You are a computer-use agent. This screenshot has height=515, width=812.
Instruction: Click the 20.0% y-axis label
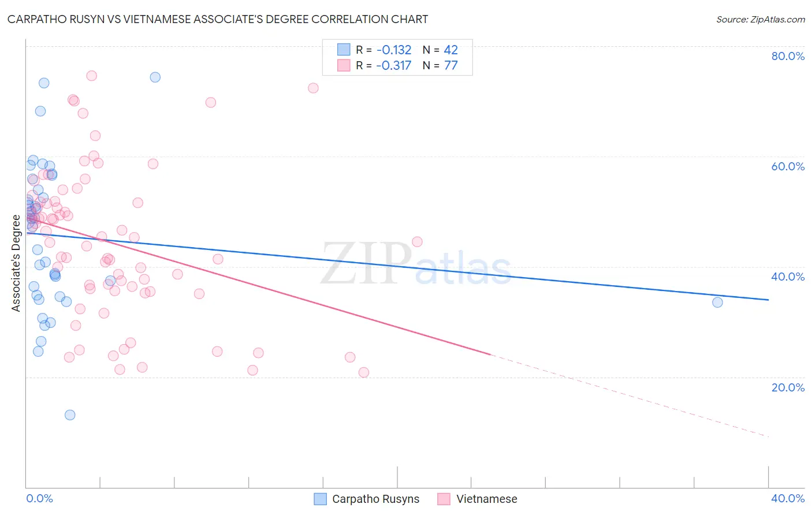pos(788,387)
